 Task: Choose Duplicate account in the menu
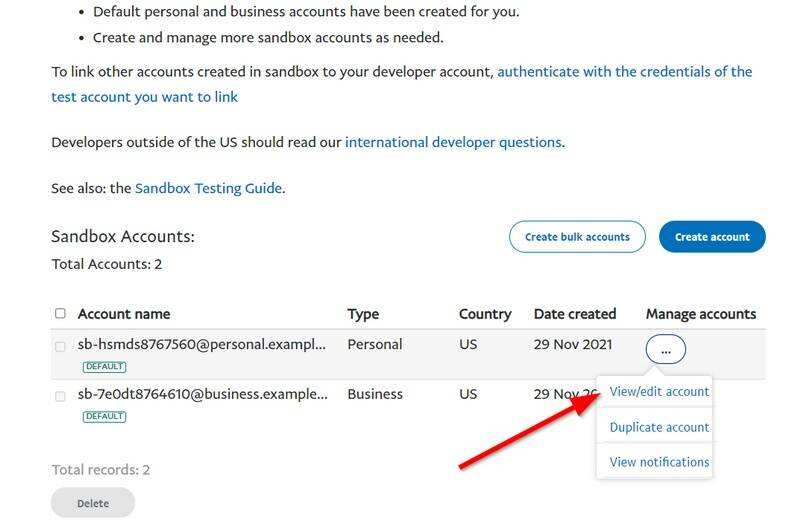click(x=659, y=427)
